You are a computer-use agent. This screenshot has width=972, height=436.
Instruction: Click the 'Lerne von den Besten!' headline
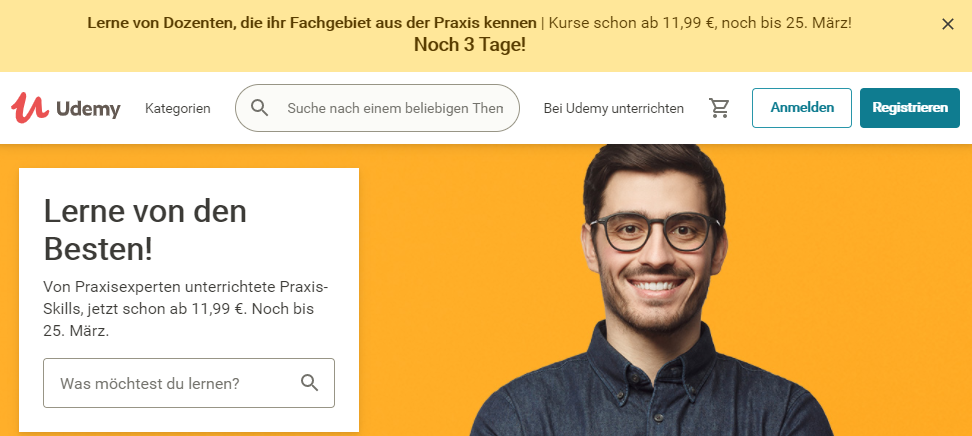tap(145, 231)
